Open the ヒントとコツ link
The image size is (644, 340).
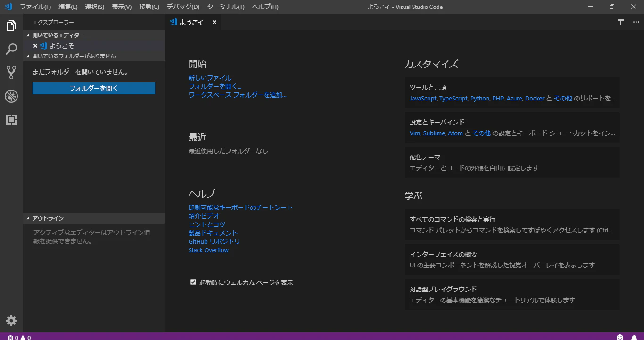207,224
